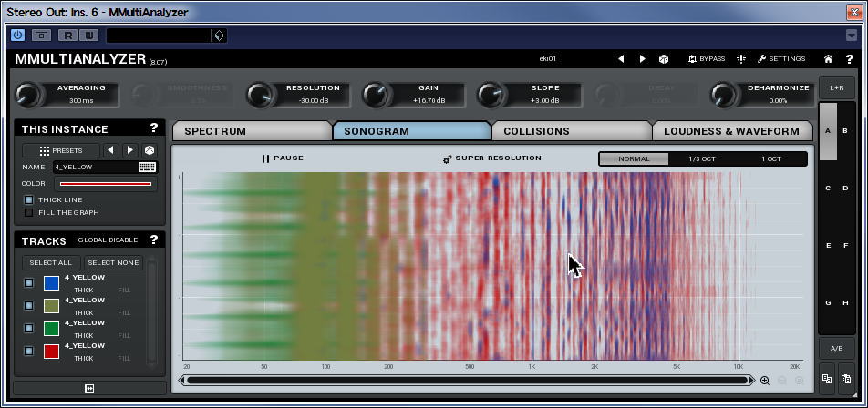Open the virtual keyboard icon in name field
This screenshot has width=868, height=408.
[148, 167]
